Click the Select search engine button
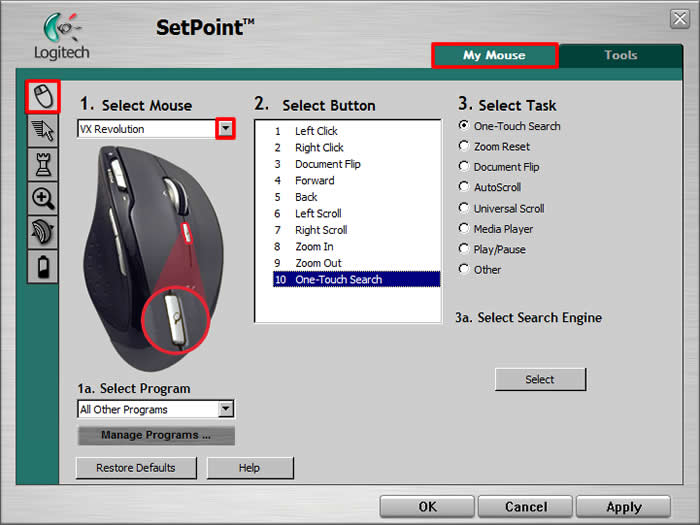This screenshot has width=700, height=525. point(540,379)
